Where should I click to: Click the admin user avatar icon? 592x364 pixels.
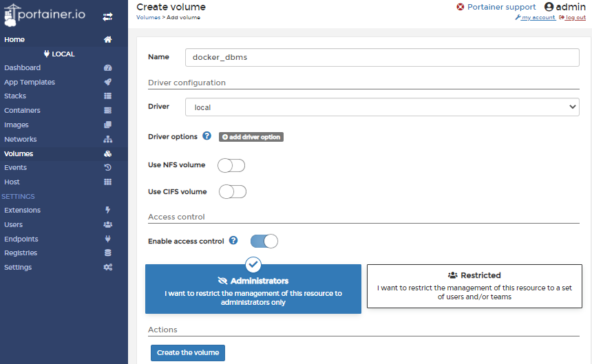click(549, 7)
